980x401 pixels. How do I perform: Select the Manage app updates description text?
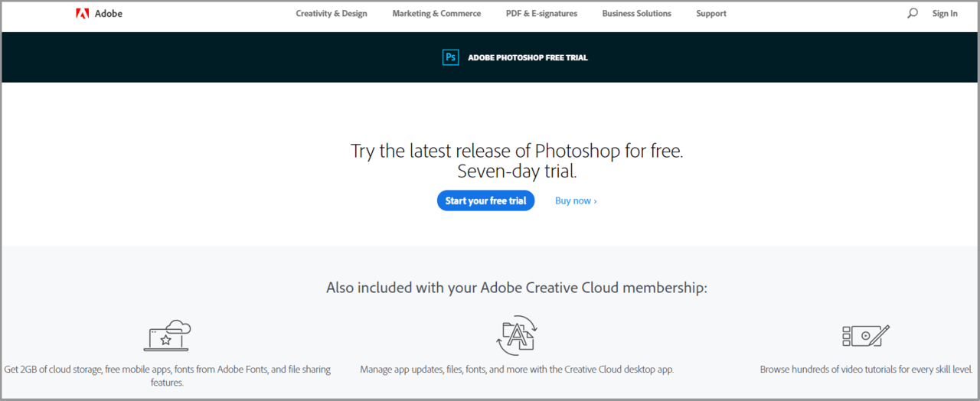pyautogui.click(x=517, y=369)
